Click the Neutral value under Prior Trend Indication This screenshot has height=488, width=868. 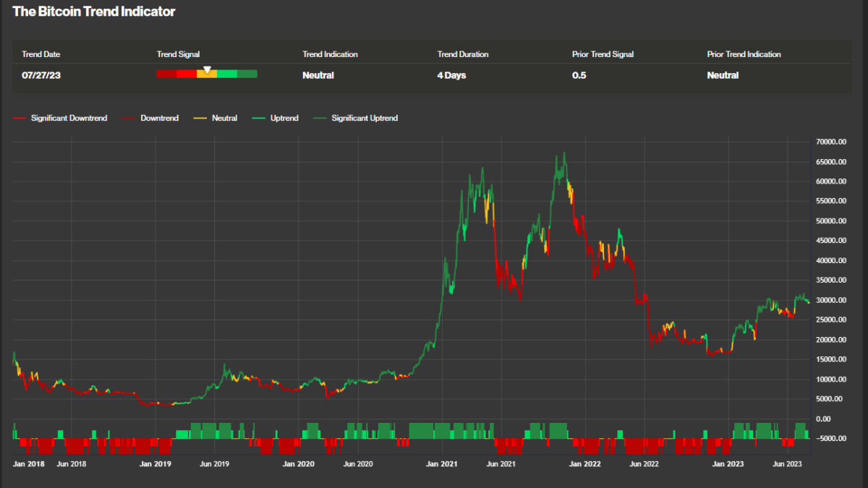pyautogui.click(x=723, y=75)
